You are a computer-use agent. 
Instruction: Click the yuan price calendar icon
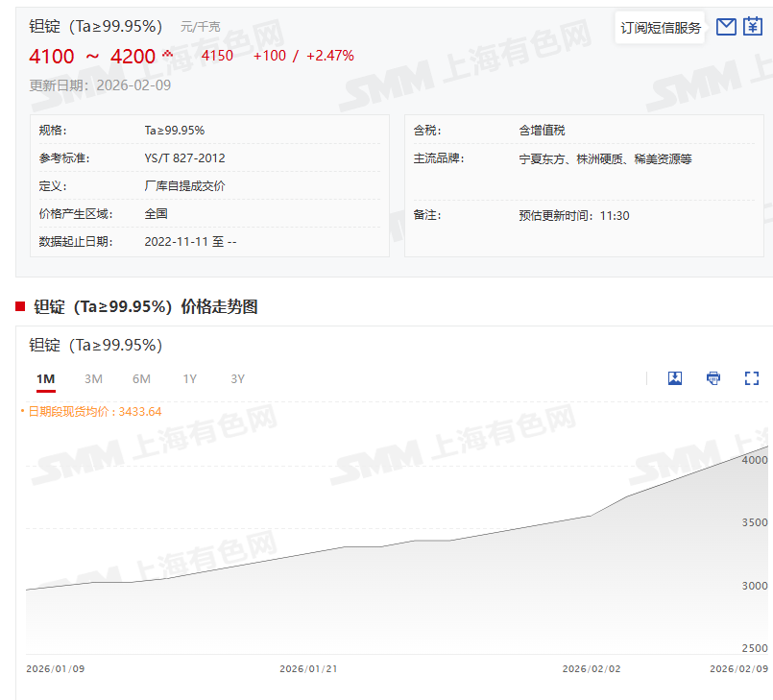(x=752, y=27)
